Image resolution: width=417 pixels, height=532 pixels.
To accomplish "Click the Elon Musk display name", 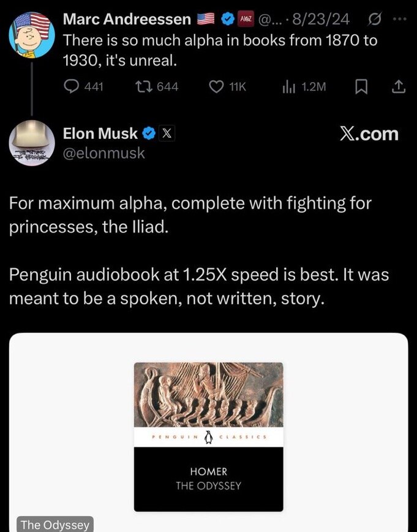I will pos(100,133).
